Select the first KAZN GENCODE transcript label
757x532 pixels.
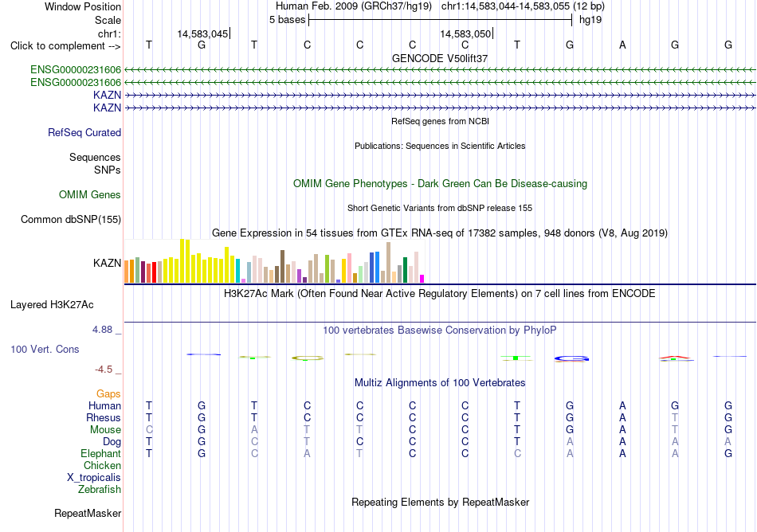pos(108,95)
